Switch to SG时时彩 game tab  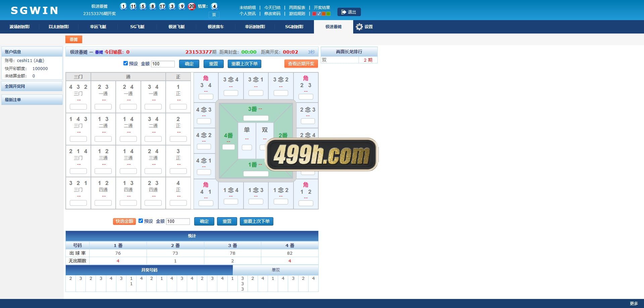294,27
